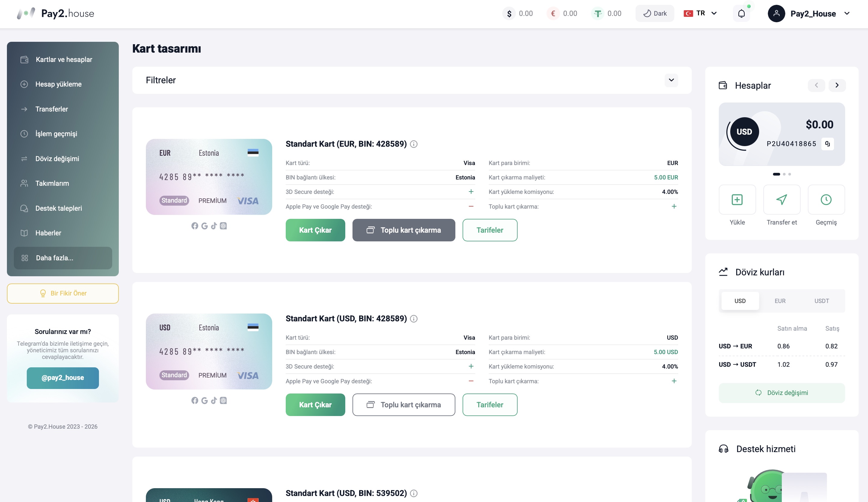
Task: Click Google icon under the EUR card
Action: (204, 226)
